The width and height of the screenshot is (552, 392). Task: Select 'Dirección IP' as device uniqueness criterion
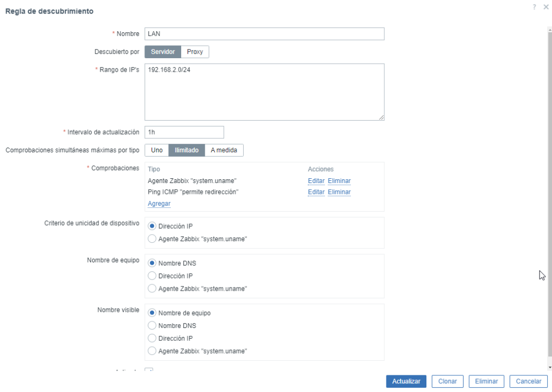coord(151,226)
